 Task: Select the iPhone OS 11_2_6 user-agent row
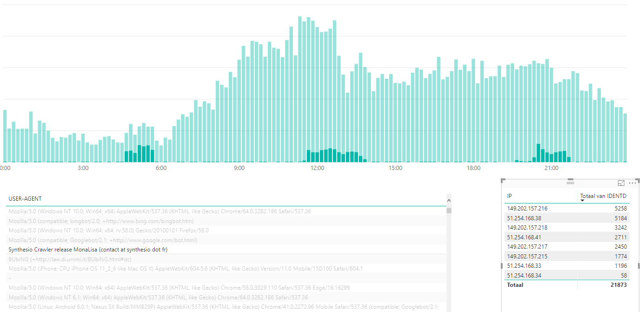click(186, 269)
